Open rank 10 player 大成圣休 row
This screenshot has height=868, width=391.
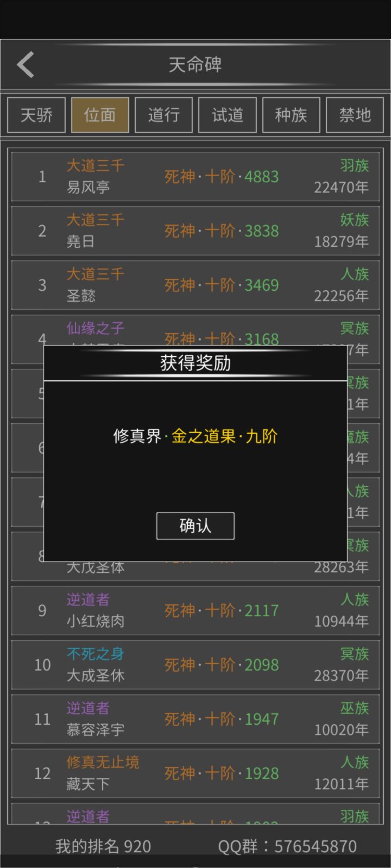[x=195, y=665]
